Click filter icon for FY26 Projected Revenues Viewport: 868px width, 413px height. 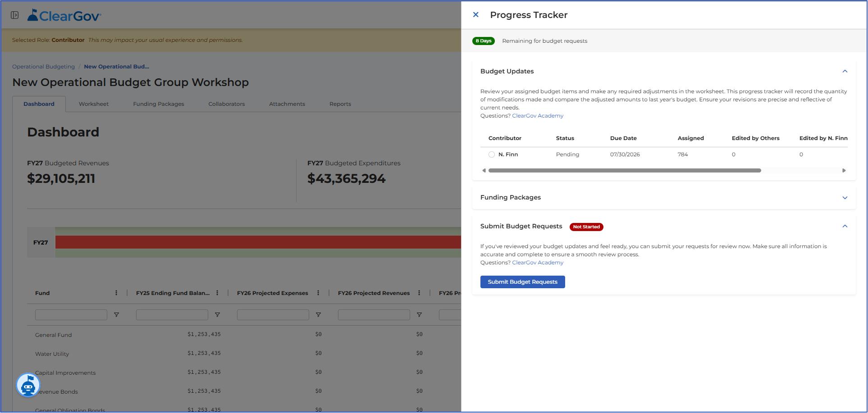pos(419,315)
